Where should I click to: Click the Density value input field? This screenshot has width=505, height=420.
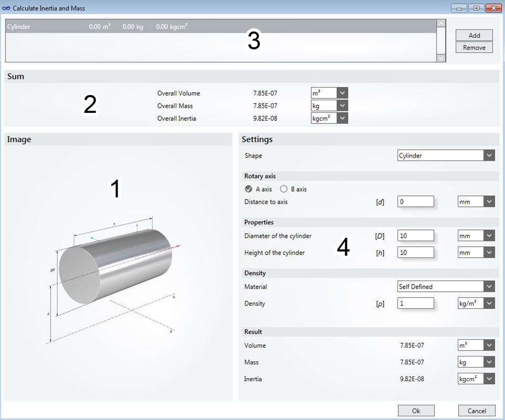pos(415,303)
